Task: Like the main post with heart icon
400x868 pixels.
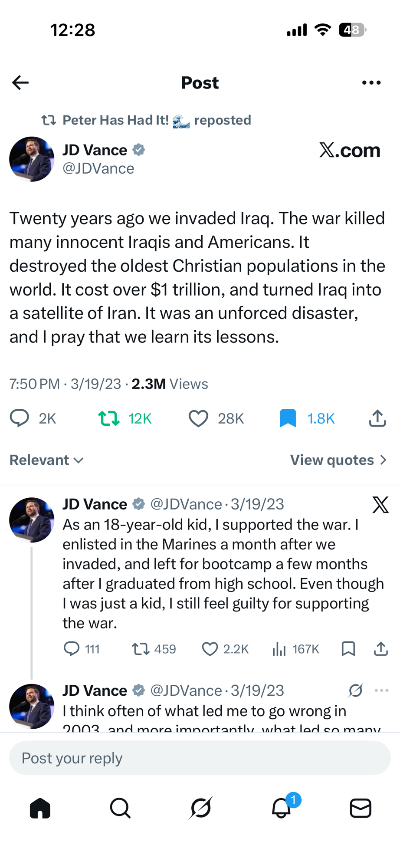Action: point(198,418)
